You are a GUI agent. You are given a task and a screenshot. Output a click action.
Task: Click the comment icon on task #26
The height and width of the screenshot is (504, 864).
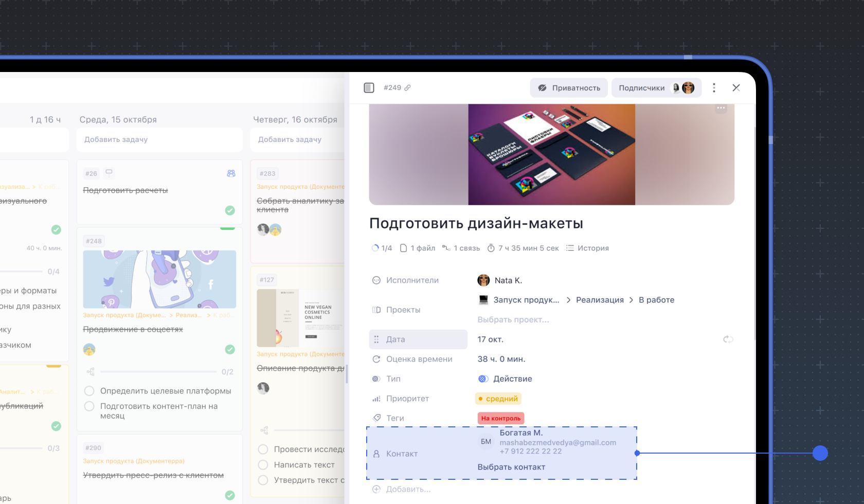[109, 173]
